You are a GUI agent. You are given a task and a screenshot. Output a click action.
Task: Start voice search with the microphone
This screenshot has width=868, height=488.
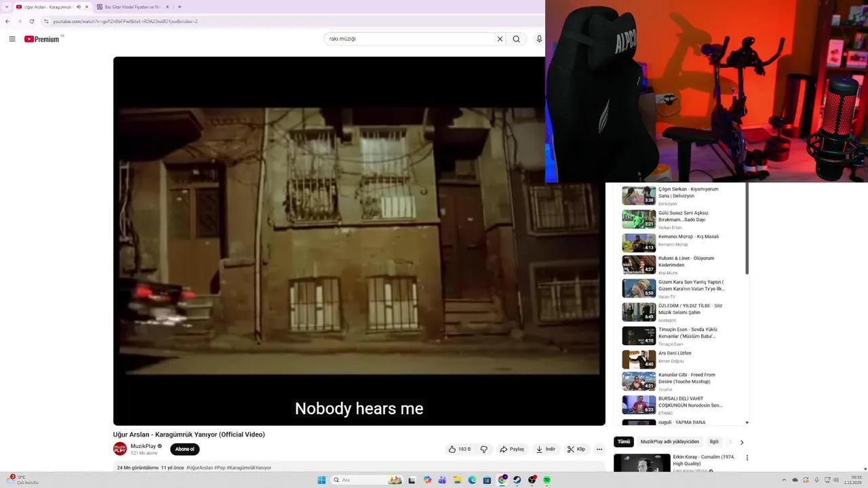coord(539,39)
